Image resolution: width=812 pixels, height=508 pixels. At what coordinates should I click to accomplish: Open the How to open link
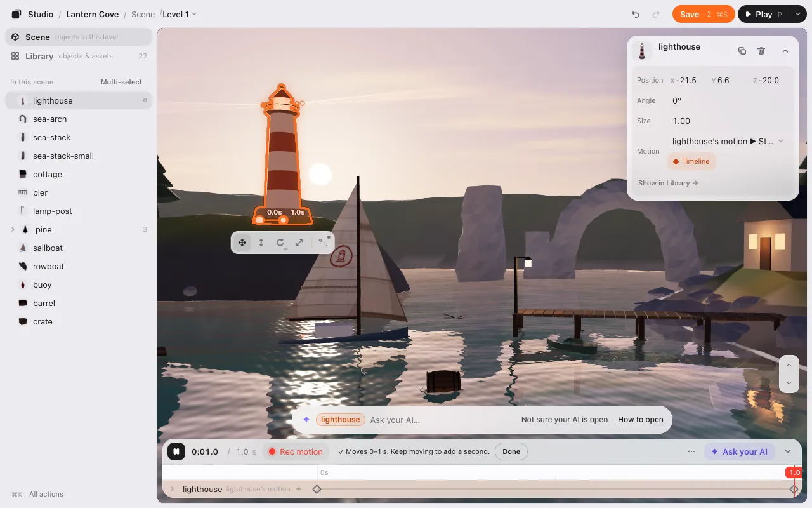pos(641,420)
